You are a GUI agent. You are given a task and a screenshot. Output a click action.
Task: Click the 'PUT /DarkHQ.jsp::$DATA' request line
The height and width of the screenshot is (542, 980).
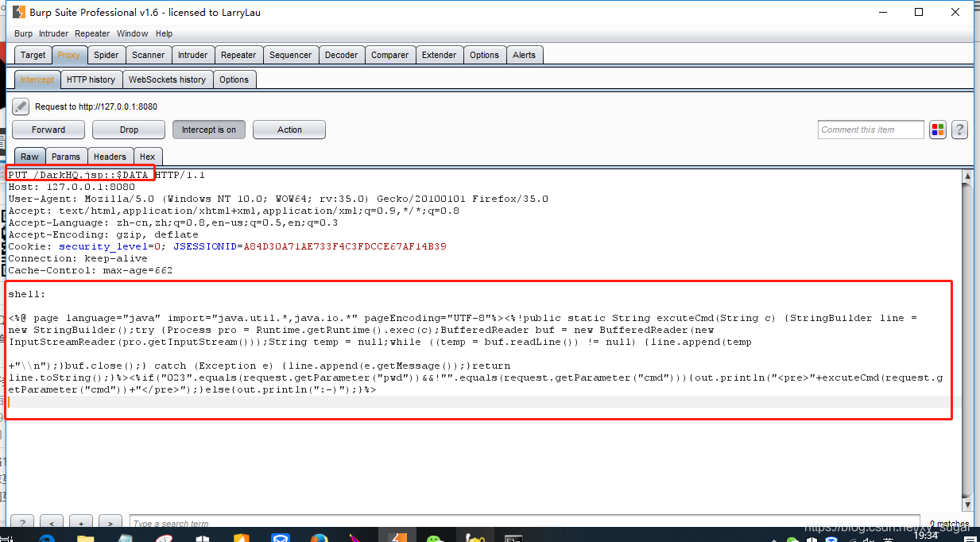[78, 175]
